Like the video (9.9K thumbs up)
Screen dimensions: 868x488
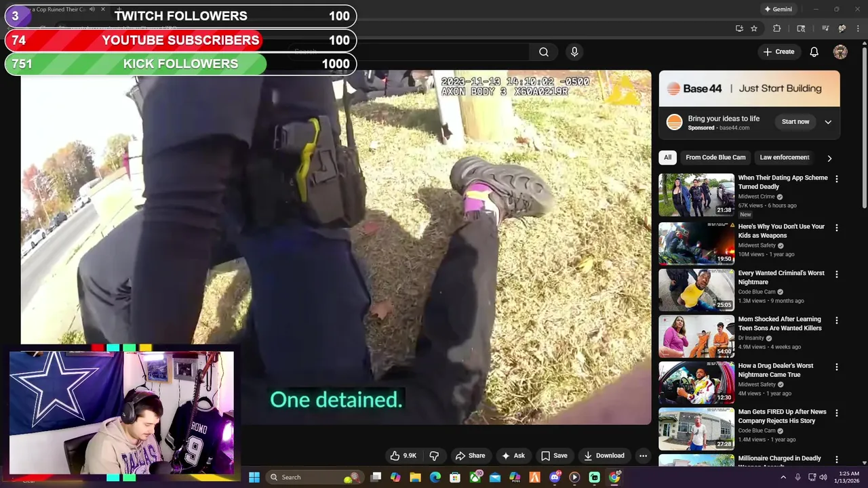pos(403,455)
